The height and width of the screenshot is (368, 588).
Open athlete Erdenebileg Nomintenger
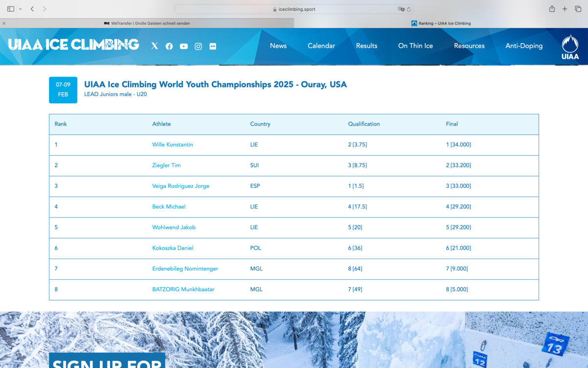pyautogui.click(x=185, y=268)
